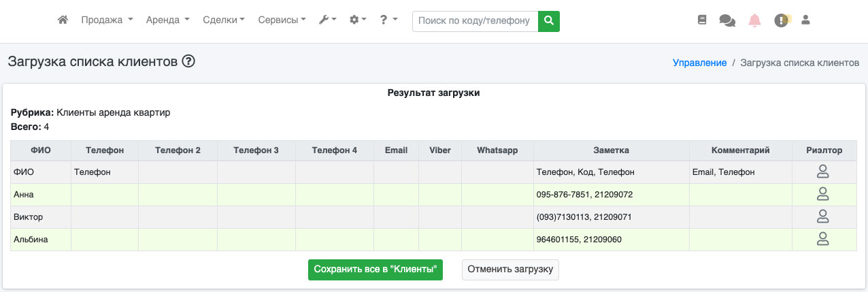Click the green search magnifier button
Screen dimensions: 868x292
click(x=549, y=20)
